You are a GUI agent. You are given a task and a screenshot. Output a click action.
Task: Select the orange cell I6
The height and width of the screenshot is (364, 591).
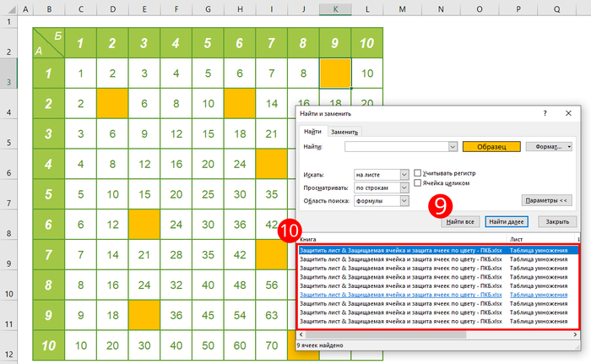point(271,164)
